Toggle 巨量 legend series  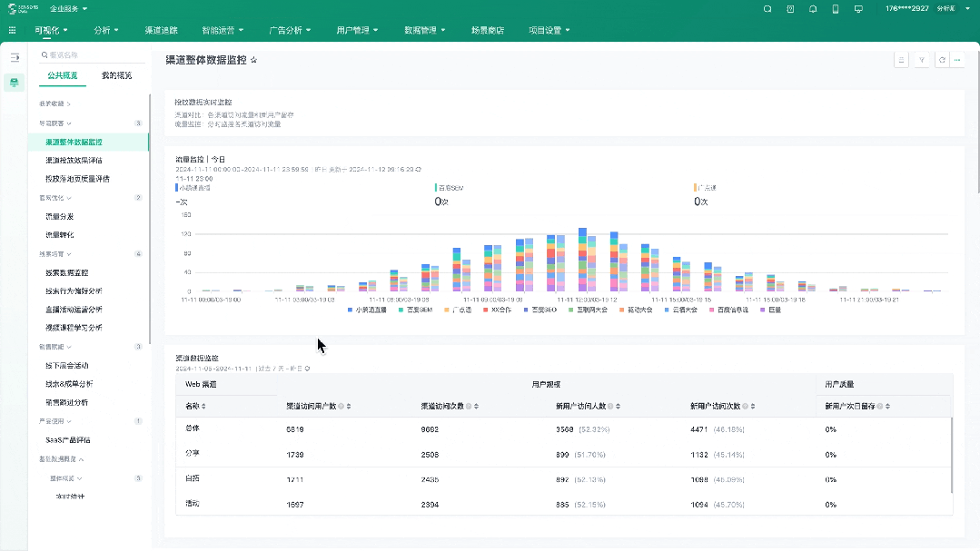click(x=770, y=310)
